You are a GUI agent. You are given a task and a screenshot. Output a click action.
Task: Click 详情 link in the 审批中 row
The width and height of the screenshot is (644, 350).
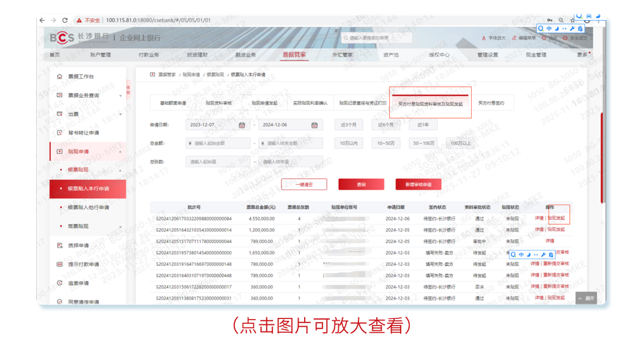(x=550, y=241)
